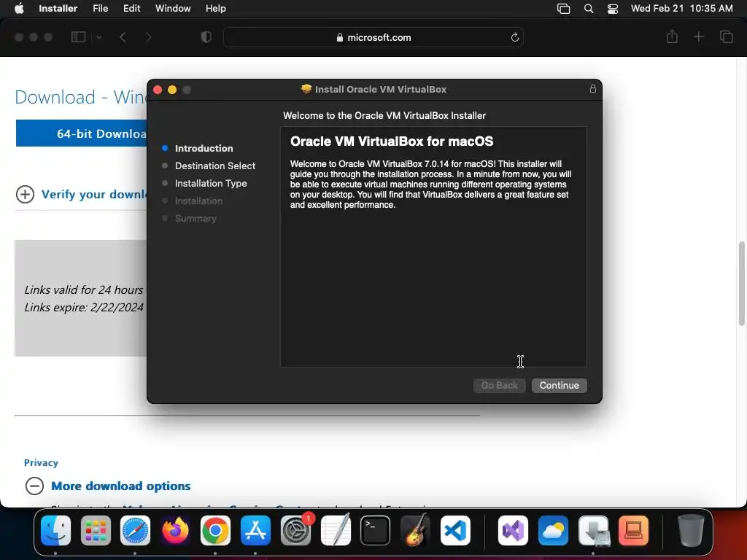
Task: Open Spotlight search in menu bar
Action: pos(589,9)
